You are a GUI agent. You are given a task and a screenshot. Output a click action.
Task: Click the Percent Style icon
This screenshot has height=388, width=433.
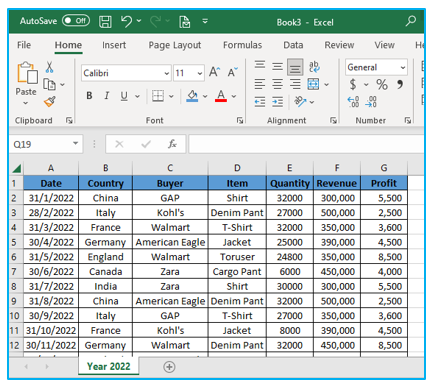pos(382,84)
